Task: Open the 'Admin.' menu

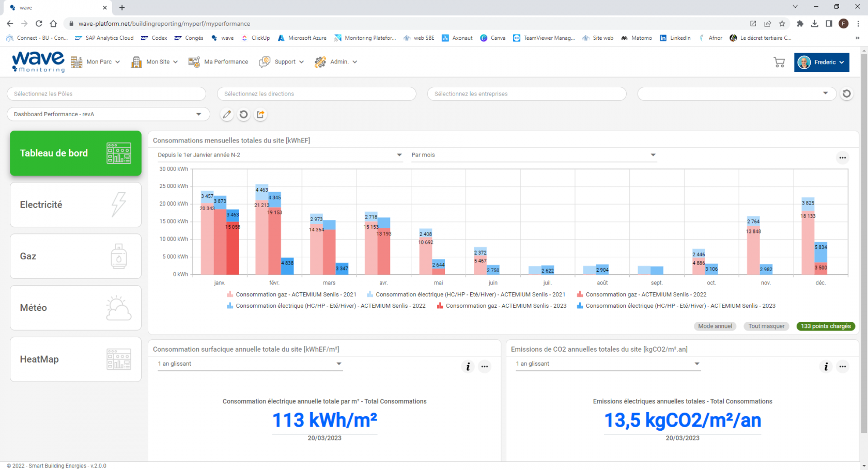Action: (336, 61)
